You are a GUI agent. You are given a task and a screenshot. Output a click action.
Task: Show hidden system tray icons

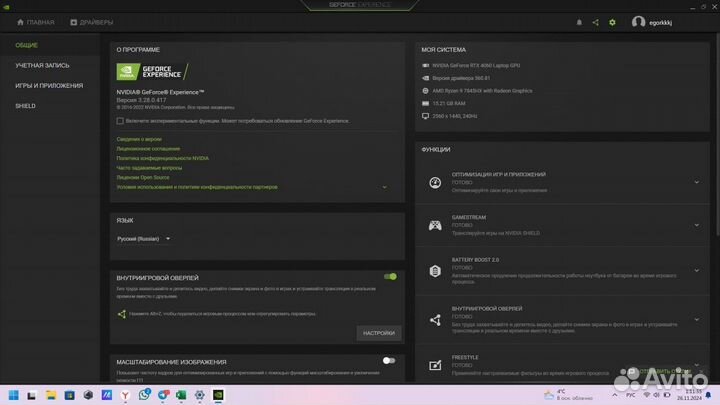[614, 395]
